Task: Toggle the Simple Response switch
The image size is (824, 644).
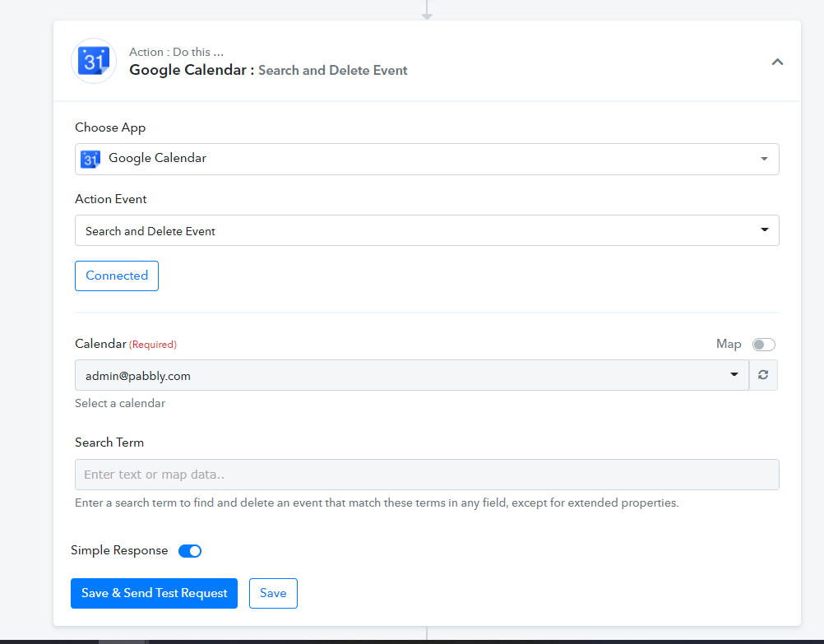Action: [190, 551]
